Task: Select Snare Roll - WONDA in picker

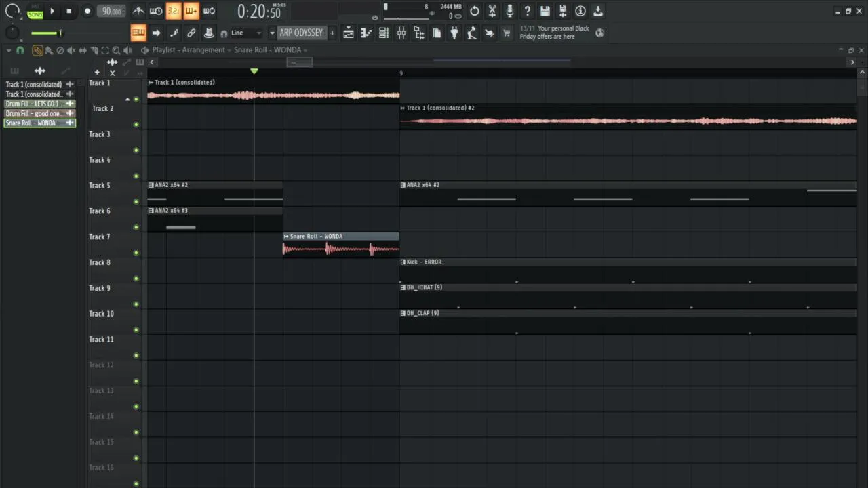Action: 39,123
